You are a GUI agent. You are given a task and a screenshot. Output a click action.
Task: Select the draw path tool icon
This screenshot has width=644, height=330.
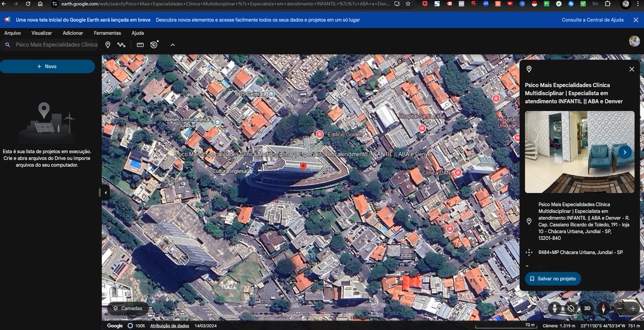pyautogui.click(x=122, y=45)
